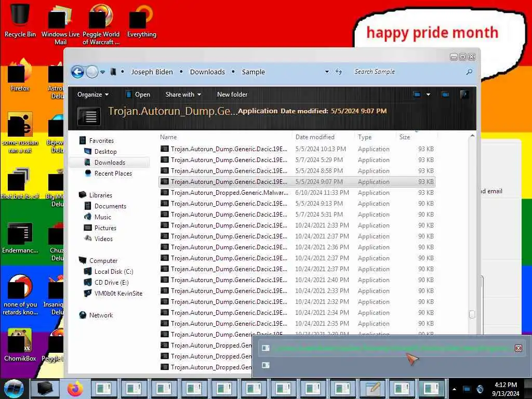Click into the Search Sample field
Viewport: 532px width, 399px height.
coord(407,72)
